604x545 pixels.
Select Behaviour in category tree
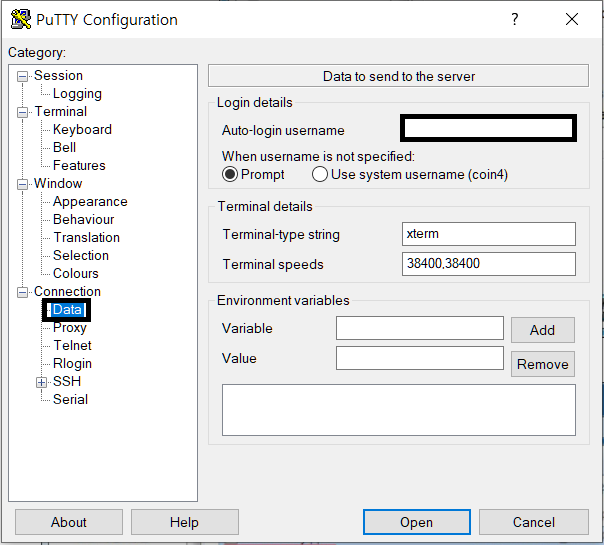pos(83,220)
